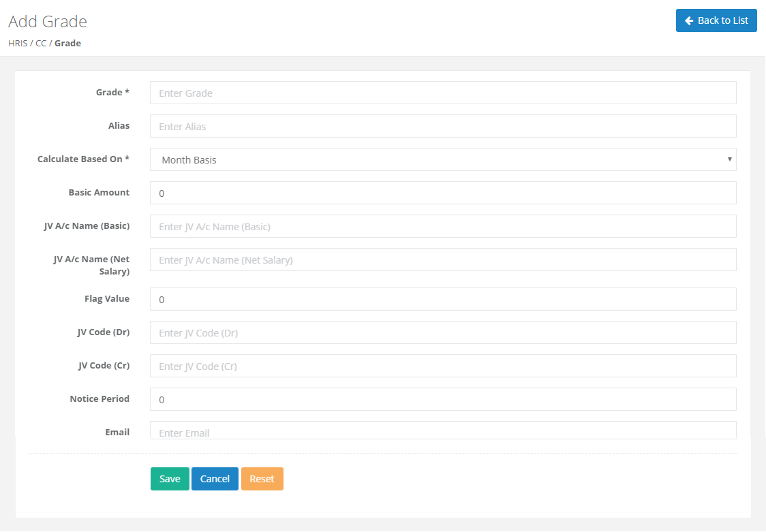Select the Flag Value input
Image resolution: width=766 pixels, height=532 pixels.
[x=443, y=299]
